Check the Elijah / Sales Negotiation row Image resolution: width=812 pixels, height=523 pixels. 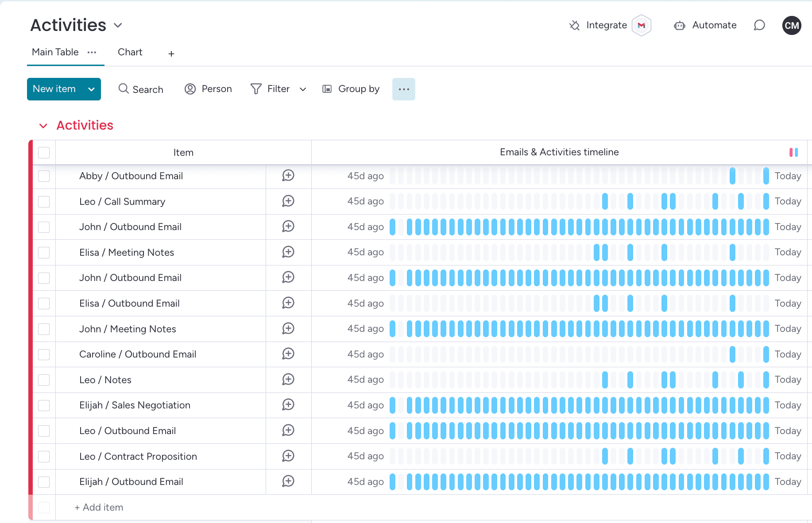44,405
